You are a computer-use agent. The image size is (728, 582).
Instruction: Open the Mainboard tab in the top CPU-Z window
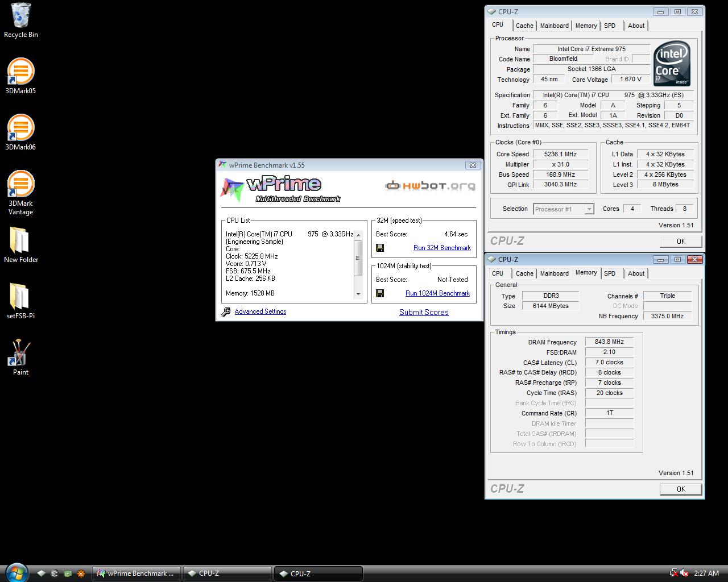tap(555, 26)
